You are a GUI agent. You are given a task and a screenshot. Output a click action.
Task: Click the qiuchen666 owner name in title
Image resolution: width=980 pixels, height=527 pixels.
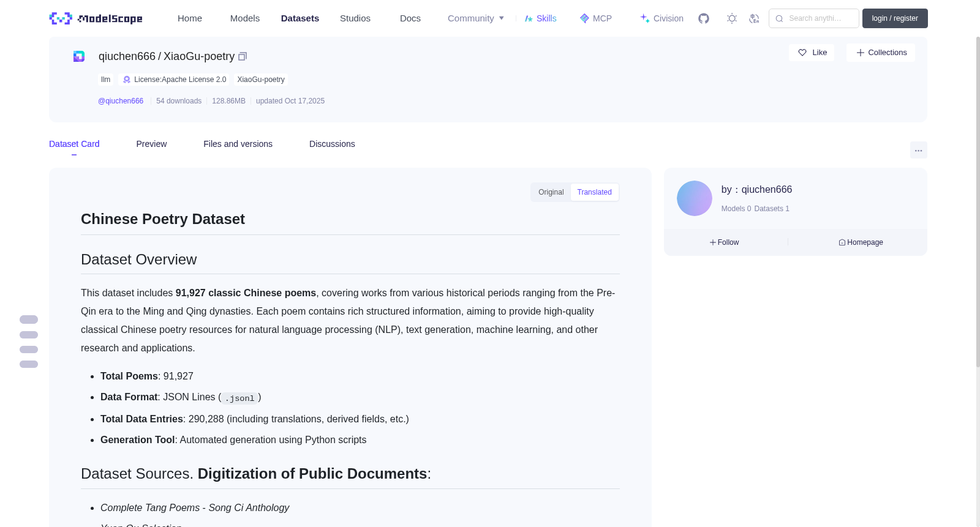point(127,56)
